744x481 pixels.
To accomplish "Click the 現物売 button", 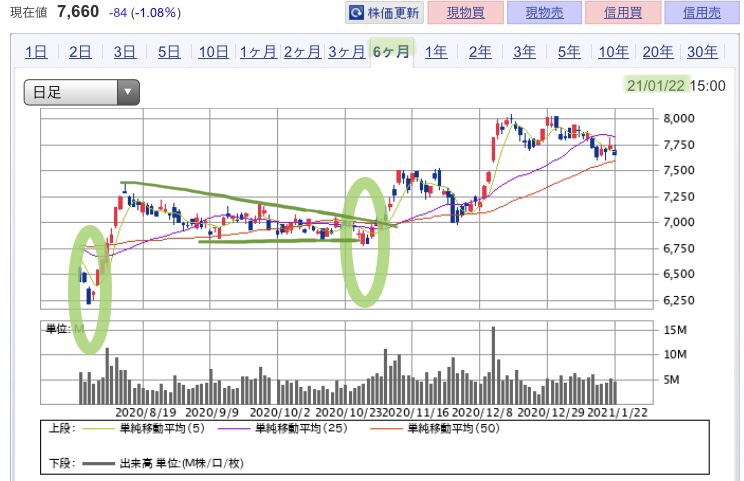I will (544, 13).
